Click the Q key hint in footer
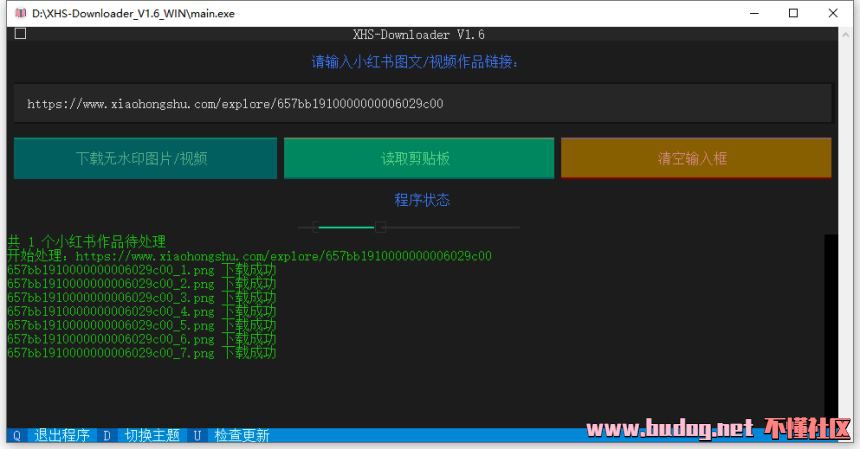The width and height of the screenshot is (860, 449). pyautogui.click(x=17, y=436)
